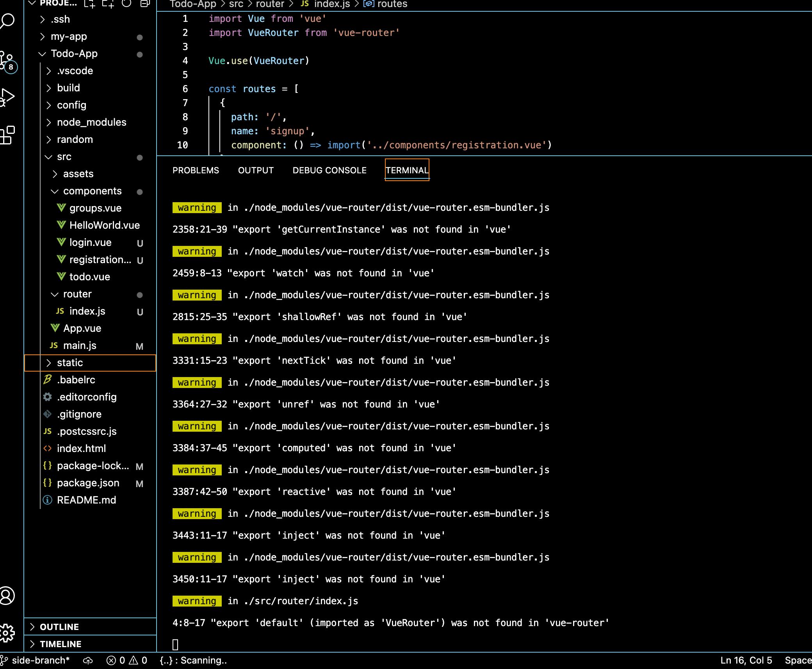Viewport: 812px width, 669px height.
Task: Open the Manage gear icon
Action: (7, 632)
